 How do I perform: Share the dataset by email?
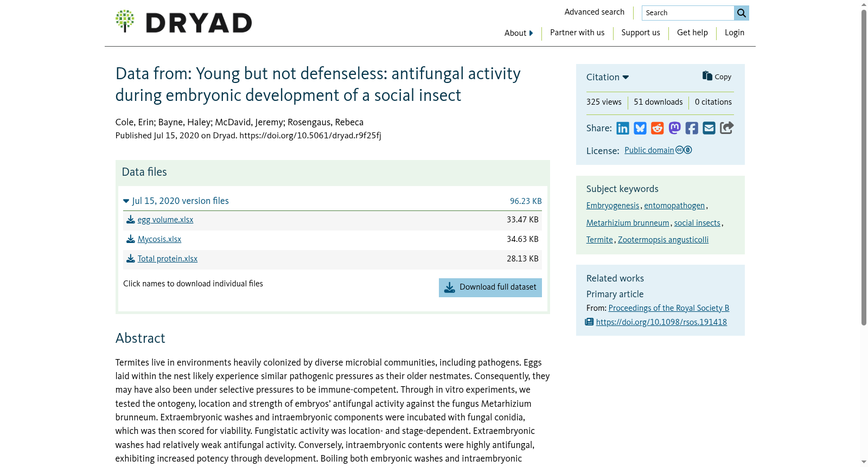(x=709, y=128)
